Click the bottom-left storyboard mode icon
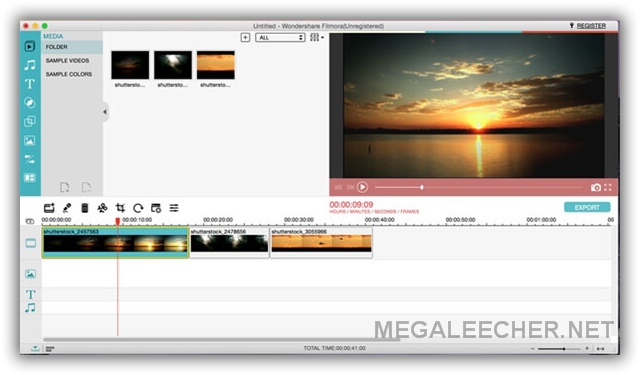 50,348
